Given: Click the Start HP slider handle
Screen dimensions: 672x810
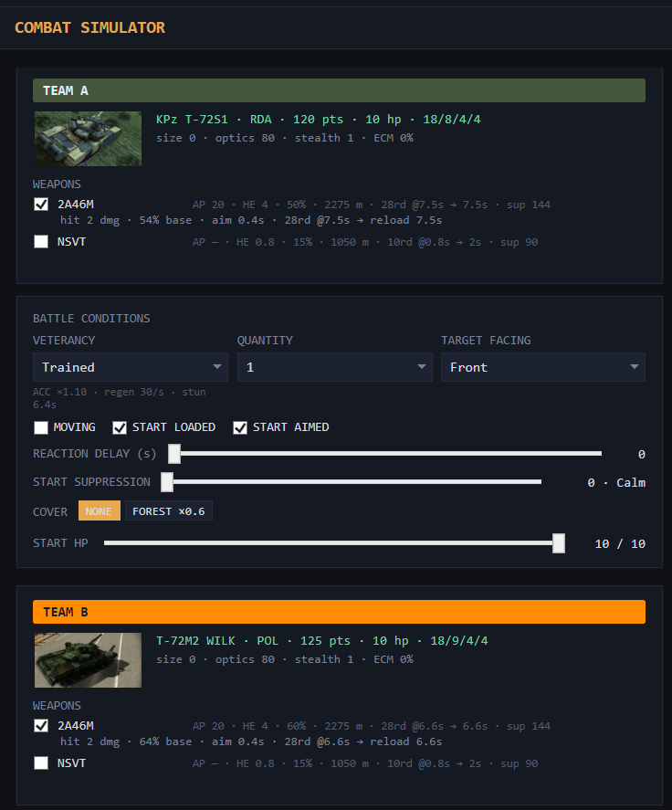Looking at the screenshot, I should [559, 543].
